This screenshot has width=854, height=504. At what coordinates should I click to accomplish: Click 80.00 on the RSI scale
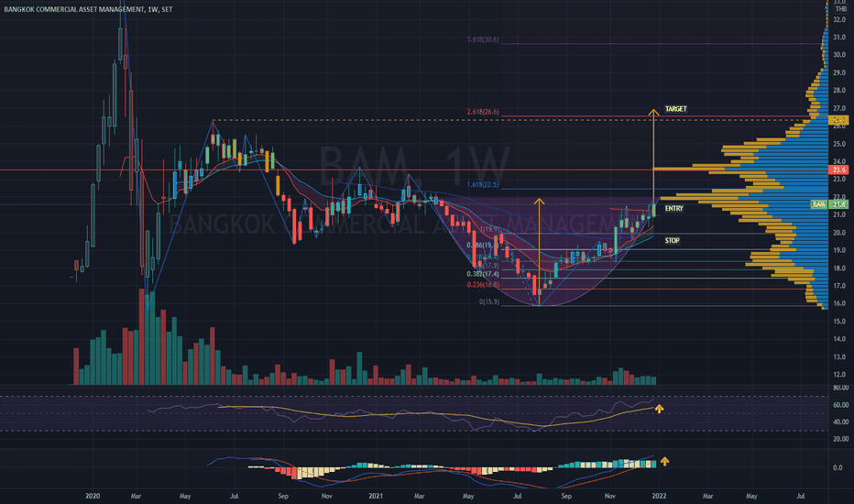pyautogui.click(x=840, y=388)
